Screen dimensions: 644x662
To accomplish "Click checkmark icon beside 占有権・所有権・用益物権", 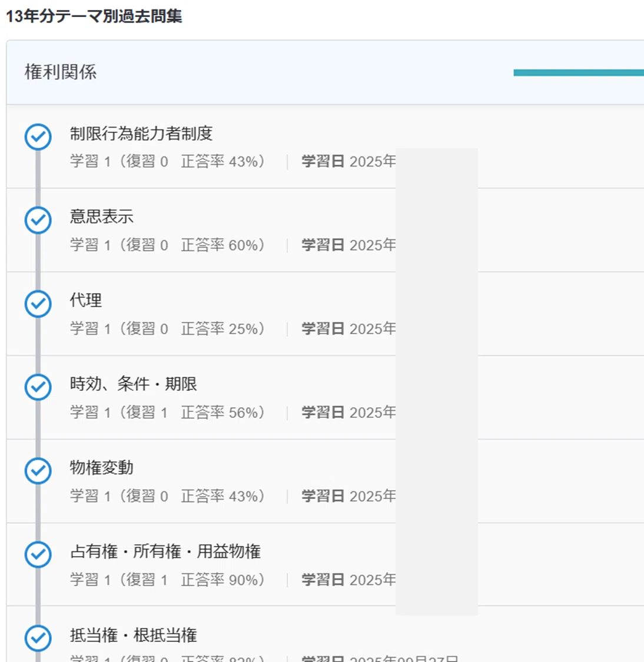I will [38, 554].
